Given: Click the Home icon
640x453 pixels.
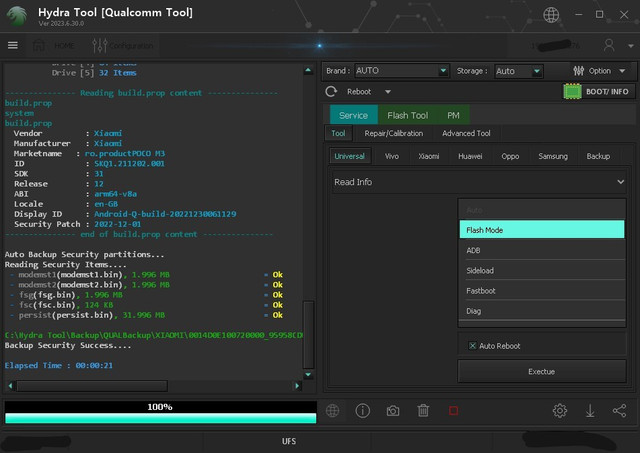Looking at the screenshot, I should 39,45.
